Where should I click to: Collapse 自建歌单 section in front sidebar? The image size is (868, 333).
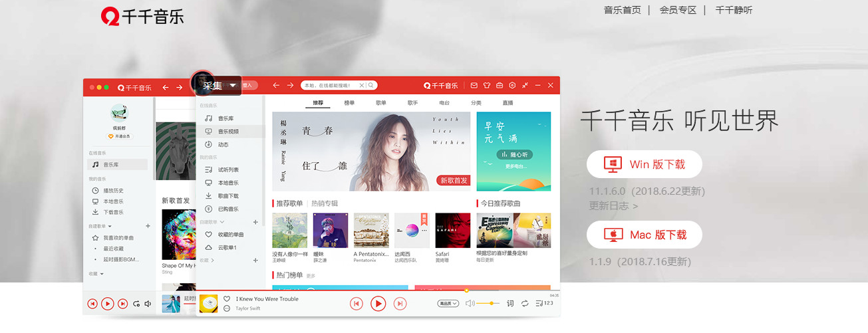222,222
